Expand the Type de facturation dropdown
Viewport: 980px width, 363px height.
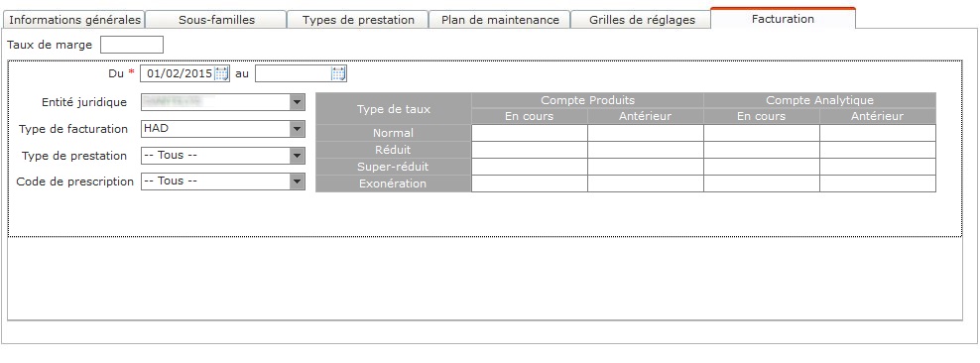[x=298, y=129]
